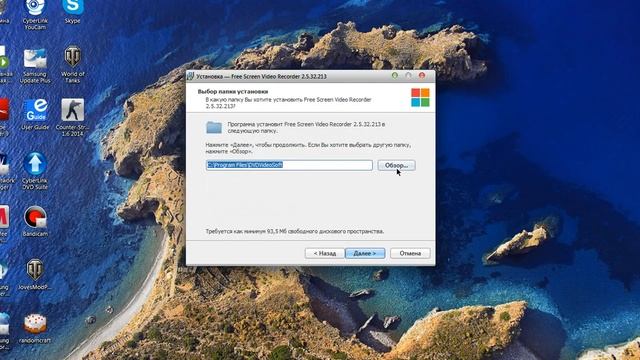Image resolution: width=640 pixels, height=360 pixels.
Task: Click installer title bar icon
Action: tap(190, 76)
